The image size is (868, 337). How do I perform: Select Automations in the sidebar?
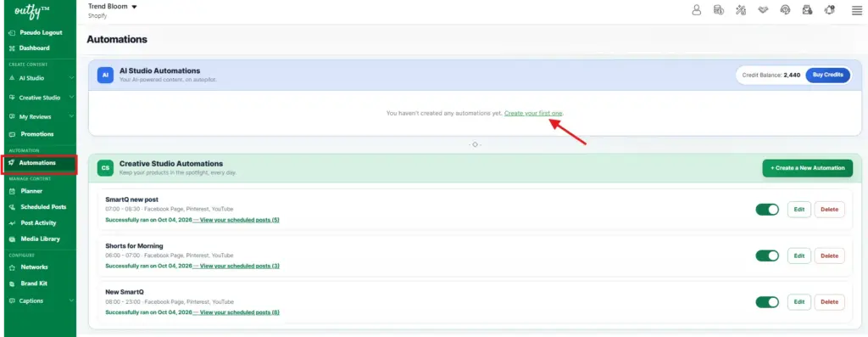40,163
